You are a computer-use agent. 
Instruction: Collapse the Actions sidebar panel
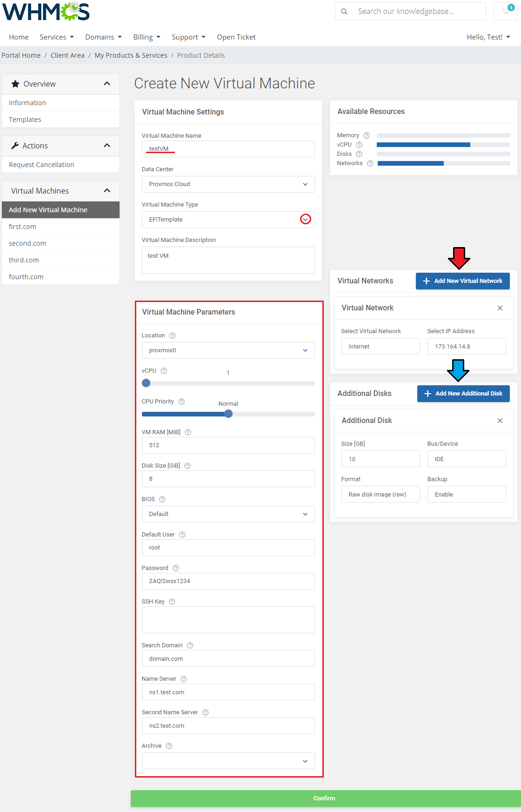(107, 146)
